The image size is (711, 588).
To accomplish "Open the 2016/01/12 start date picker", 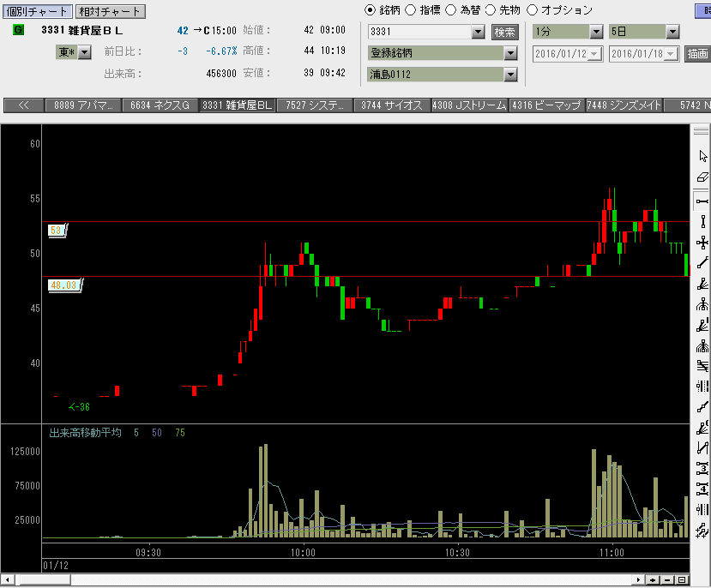I will 595,54.
